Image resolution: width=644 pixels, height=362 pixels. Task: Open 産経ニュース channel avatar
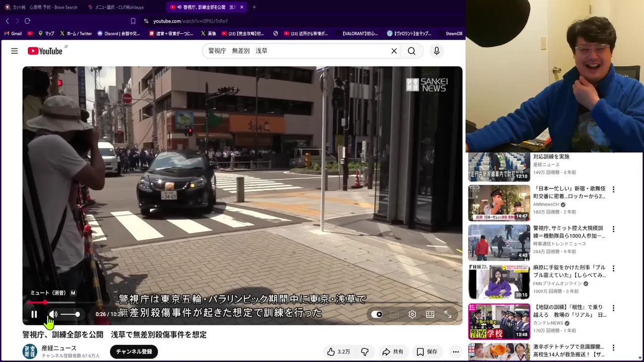click(30, 351)
